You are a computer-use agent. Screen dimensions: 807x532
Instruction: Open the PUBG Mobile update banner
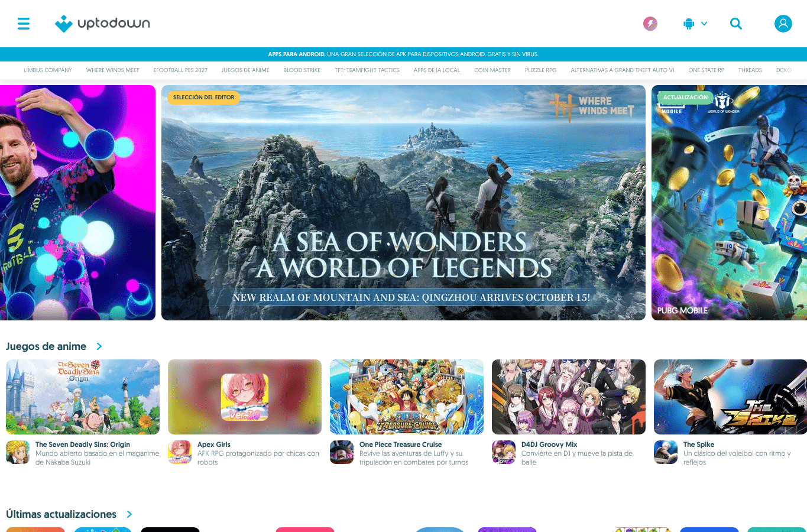(x=729, y=203)
